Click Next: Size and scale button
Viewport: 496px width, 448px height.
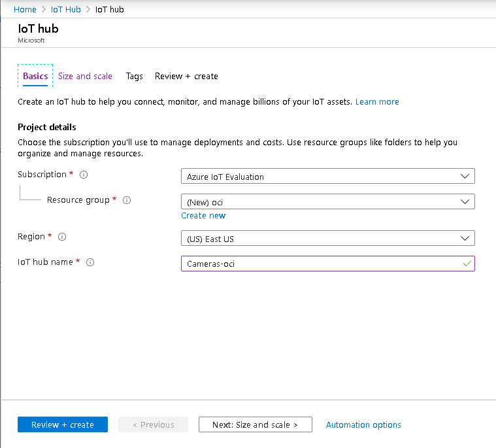coord(256,424)
